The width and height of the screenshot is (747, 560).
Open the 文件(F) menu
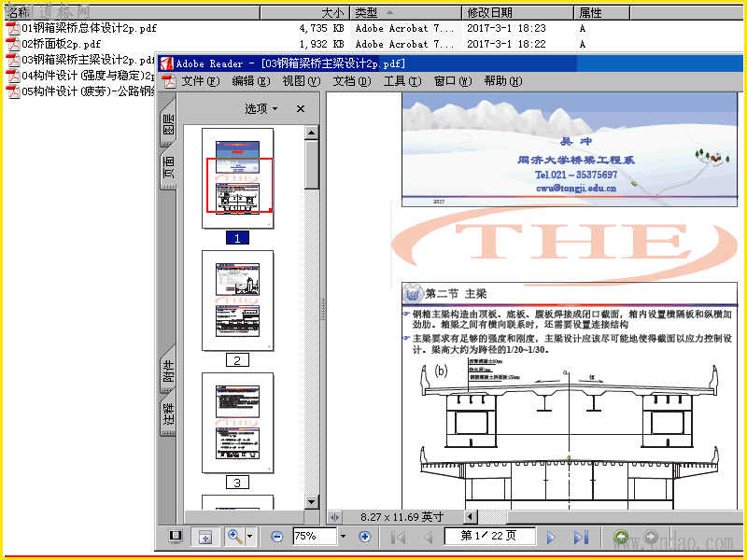(200, 81)
